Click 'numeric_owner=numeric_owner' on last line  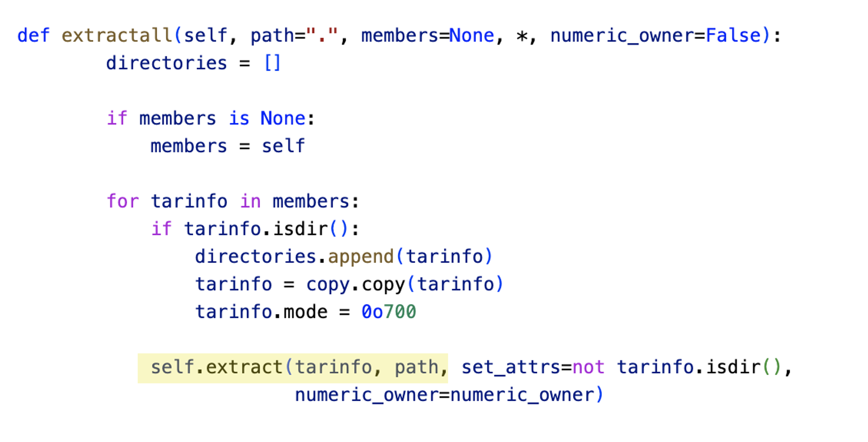[444, 395]
